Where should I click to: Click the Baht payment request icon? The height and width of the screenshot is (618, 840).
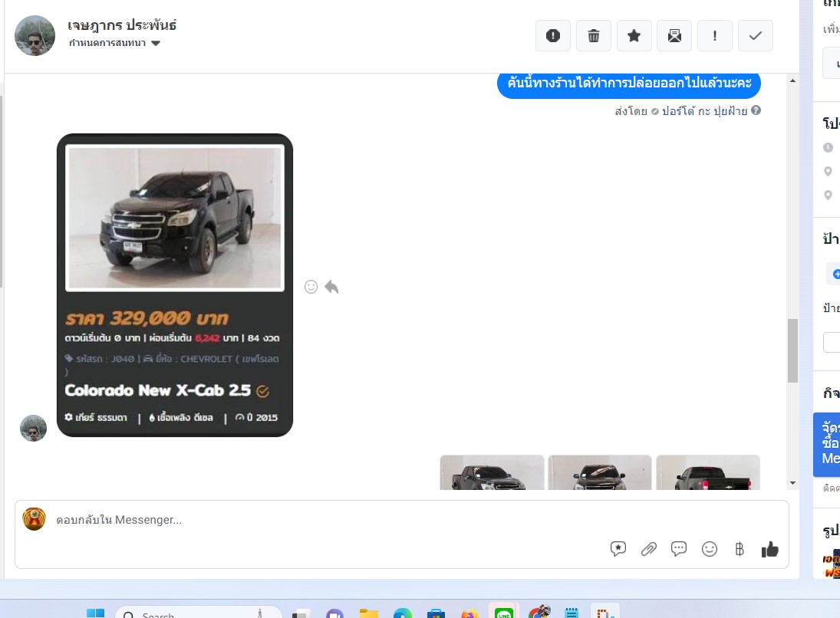click(740, 549)
